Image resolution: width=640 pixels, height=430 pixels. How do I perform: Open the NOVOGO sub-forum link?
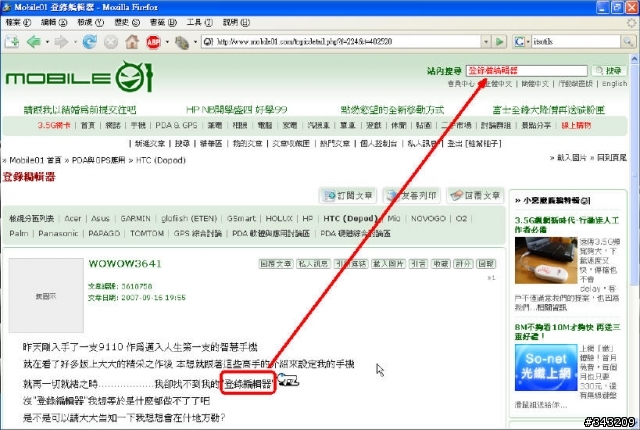click(x=428, y=219)
